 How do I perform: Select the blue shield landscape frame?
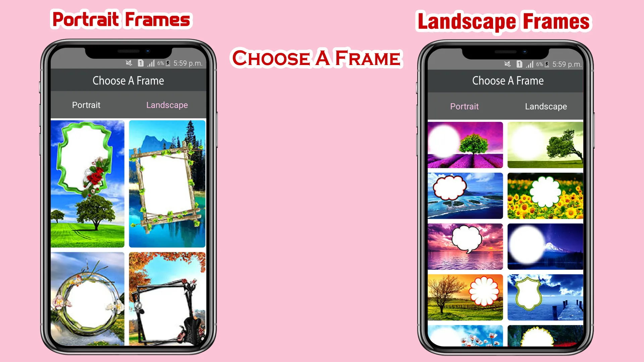pyautogui.click(x=545, y=297)
